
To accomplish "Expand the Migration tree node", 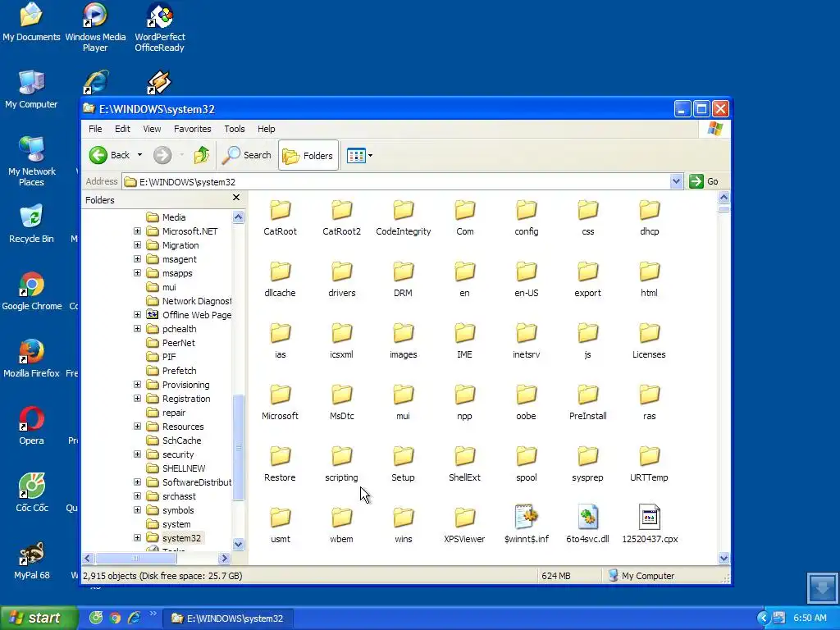I will pos(137,244).
